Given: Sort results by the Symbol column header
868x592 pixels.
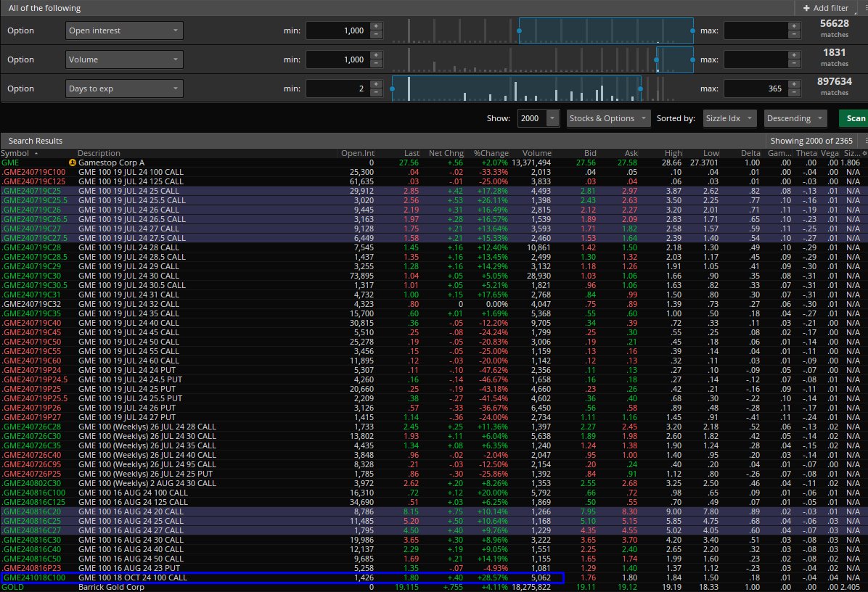Looking at the screenshot, I should pyautogui.click(x=15, y=153).
